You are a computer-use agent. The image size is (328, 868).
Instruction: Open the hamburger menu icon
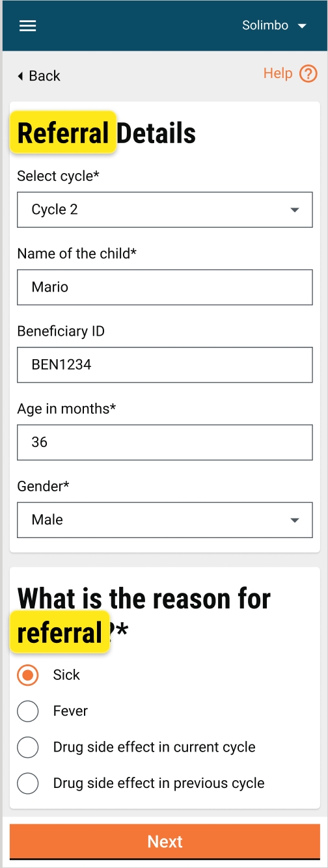28,26
